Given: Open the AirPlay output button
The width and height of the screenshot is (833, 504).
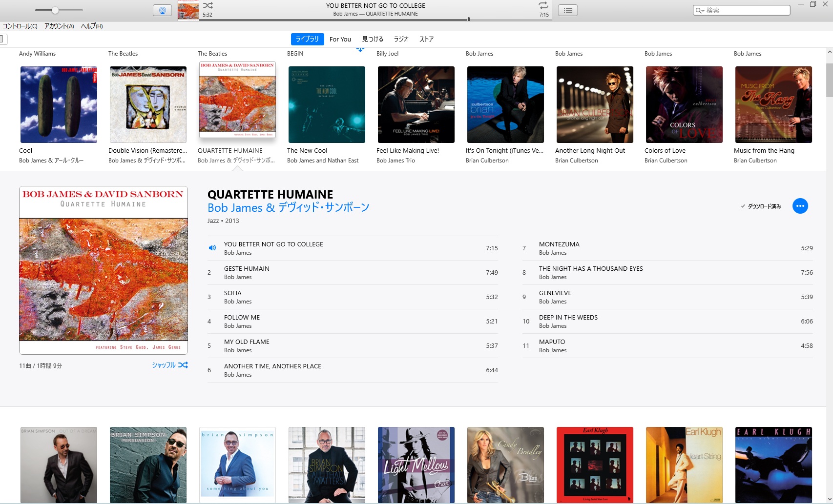Looking at the screenshot, I should (x=162, y=10).
